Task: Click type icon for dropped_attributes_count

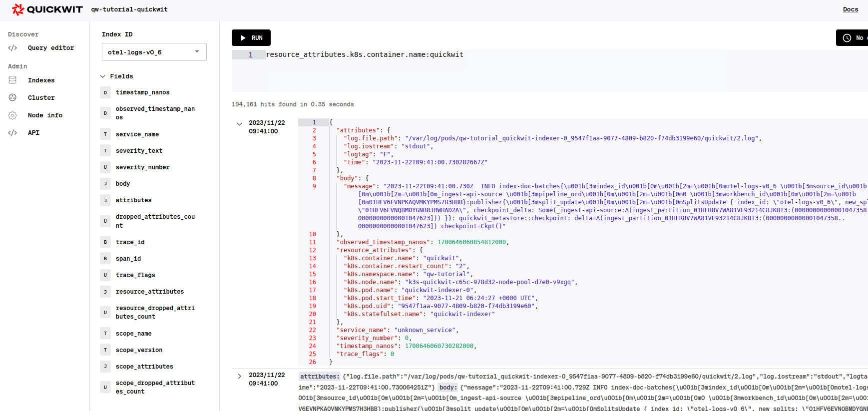Action: pos(105,221)
